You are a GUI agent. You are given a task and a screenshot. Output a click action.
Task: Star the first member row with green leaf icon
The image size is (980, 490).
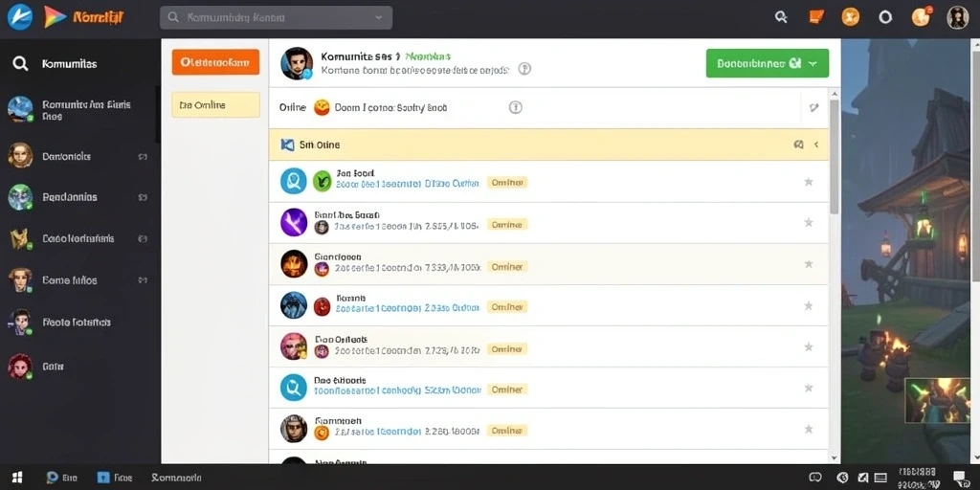coord(808,182)
